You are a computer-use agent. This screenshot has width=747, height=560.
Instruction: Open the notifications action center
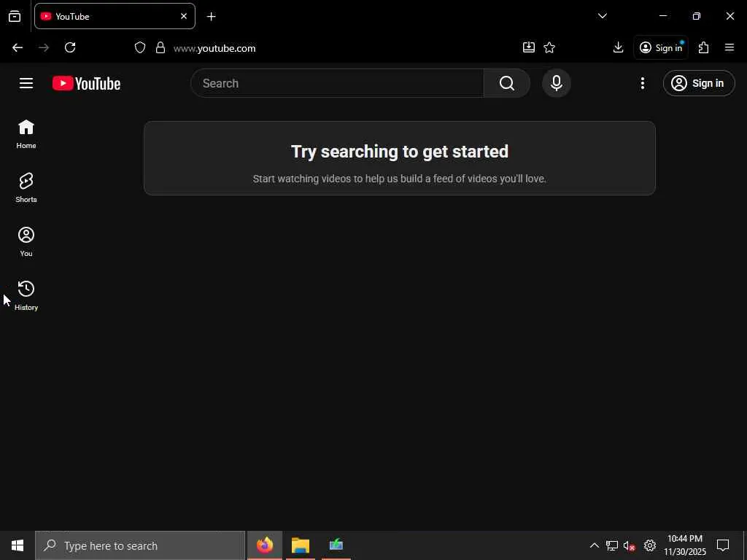click(723, 545)
